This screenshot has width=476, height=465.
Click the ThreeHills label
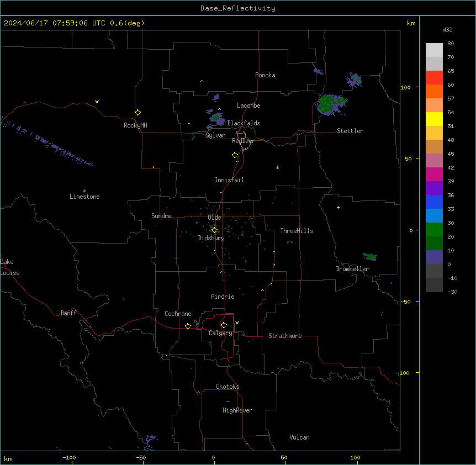[297, 231]
